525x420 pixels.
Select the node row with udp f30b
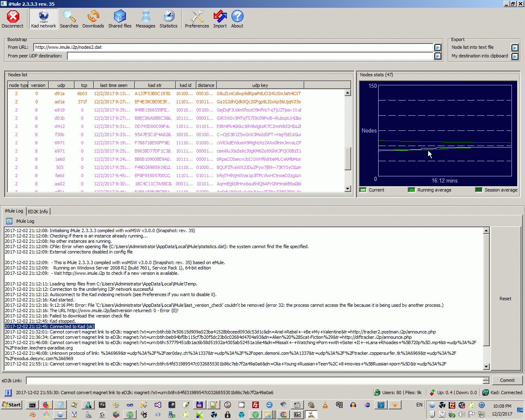(x=176, y=135)
